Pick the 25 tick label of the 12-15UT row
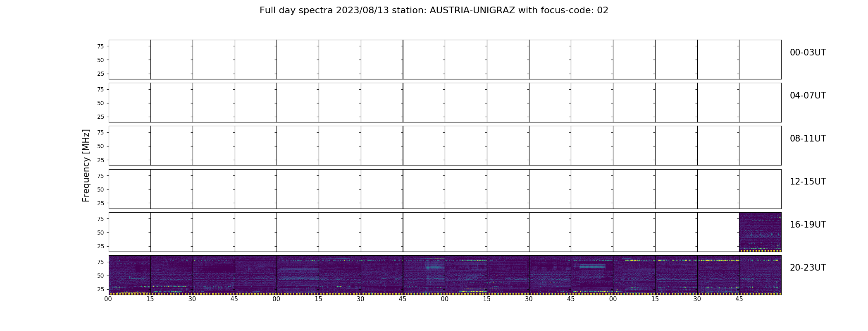 click(x=100, y=203)
